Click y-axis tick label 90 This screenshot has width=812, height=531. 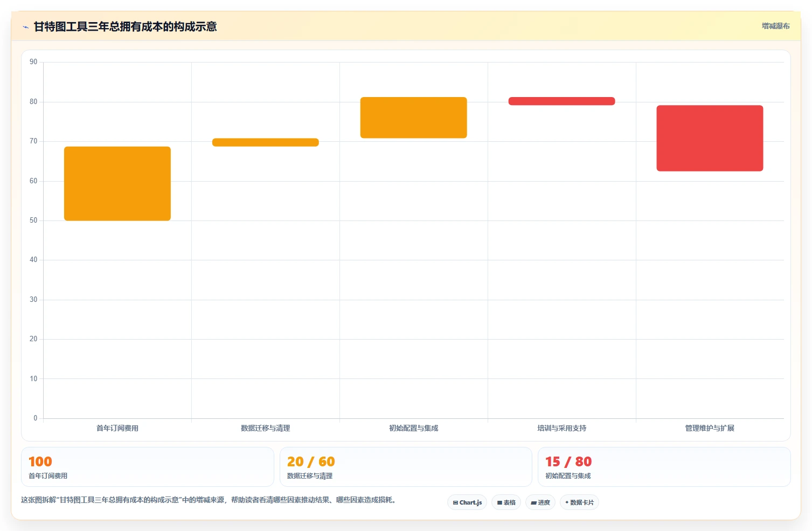33,62
